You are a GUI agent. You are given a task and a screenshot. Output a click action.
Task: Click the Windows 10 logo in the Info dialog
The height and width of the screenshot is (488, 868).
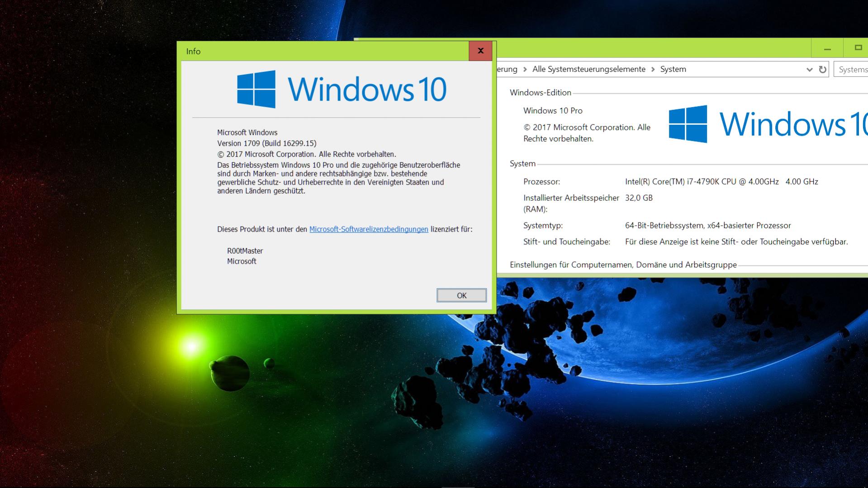[342, 89]
